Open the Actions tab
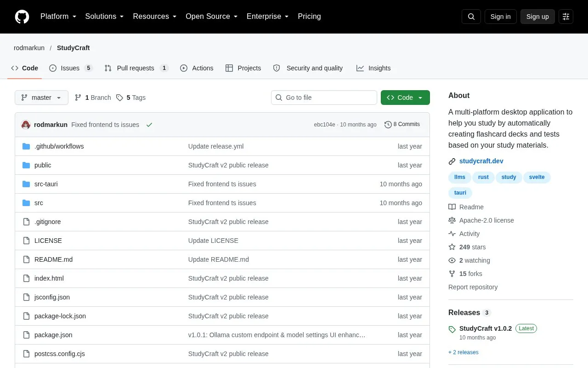Image resolution: width=588 pixels, height=368 pixels. pos(197,68)
